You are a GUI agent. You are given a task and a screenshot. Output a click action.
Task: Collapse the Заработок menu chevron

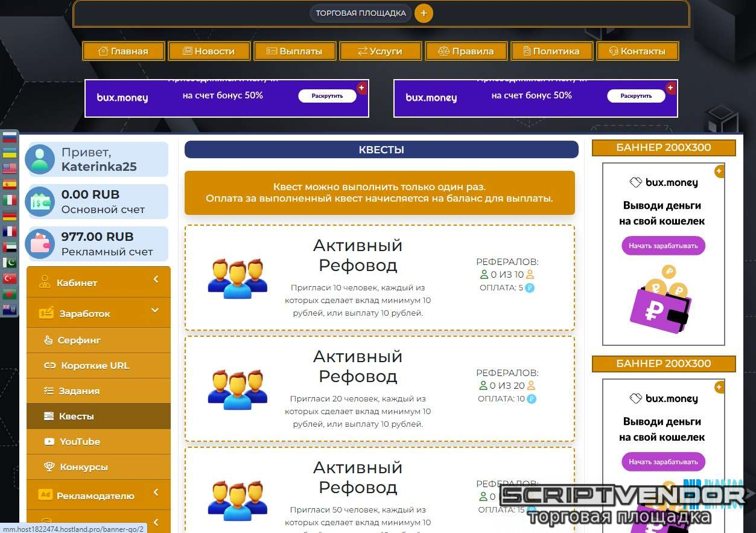[155, 310]
